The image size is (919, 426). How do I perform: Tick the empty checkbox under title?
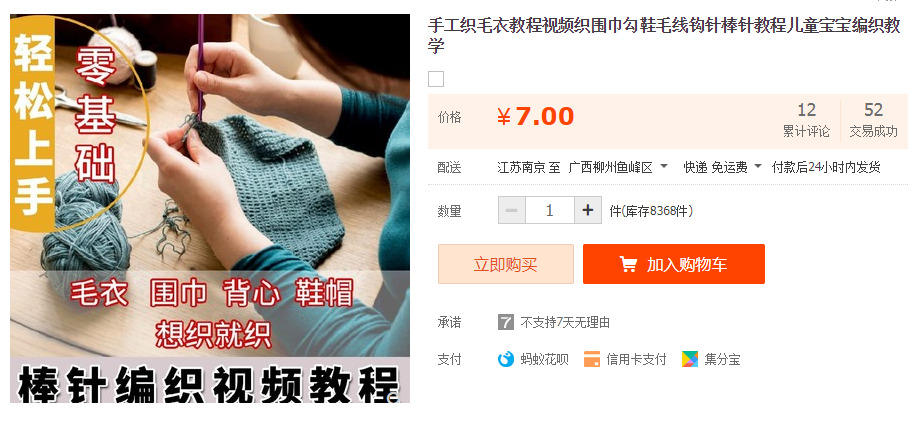(x=435, y=79)
